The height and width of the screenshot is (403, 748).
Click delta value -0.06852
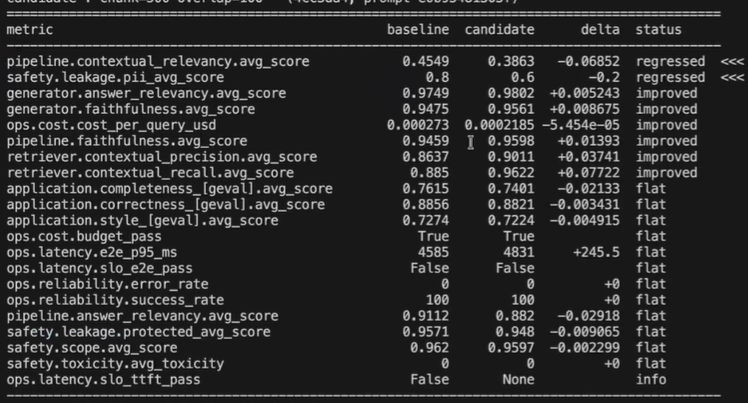tap(589, 62)
